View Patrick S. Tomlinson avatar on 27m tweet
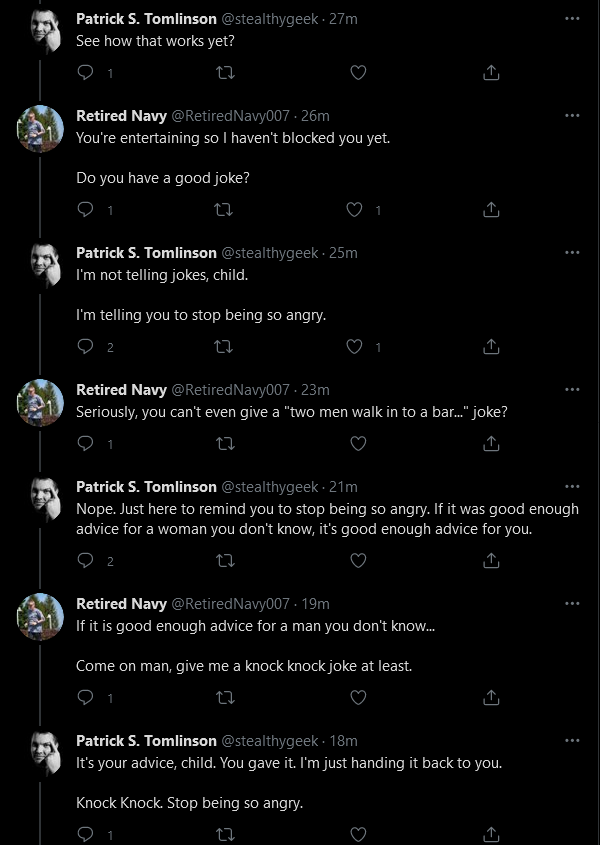The height and width of the screenshot is (845, 600). (45, 31)
